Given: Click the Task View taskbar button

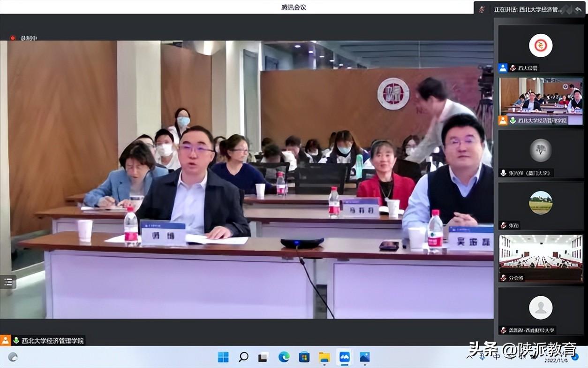Looking at the screenshot, I should click(264, 357).
